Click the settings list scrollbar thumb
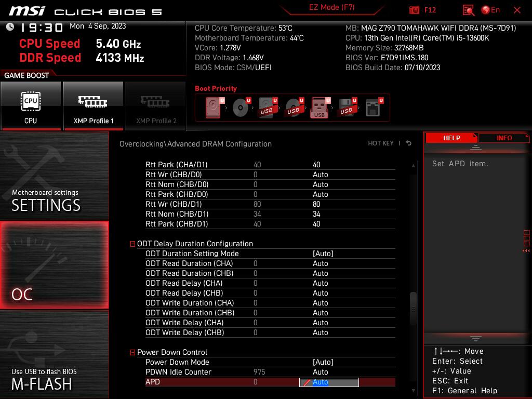The height and width of the screenshot is (399, 532). coord(413,309)
